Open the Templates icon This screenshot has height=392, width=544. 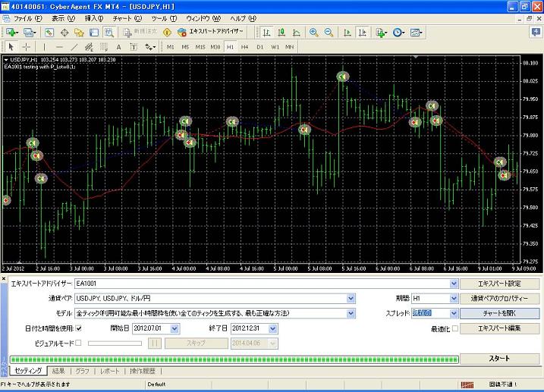(416, 33)
